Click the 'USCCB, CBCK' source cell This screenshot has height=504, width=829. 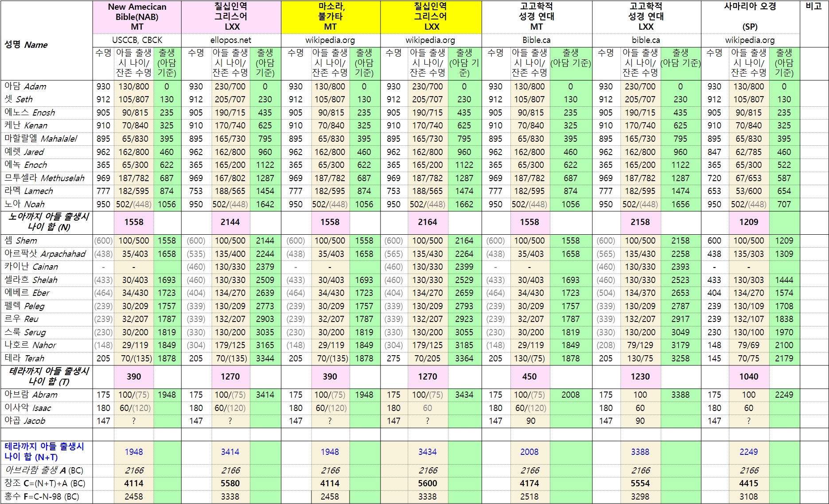pos(137,40)
